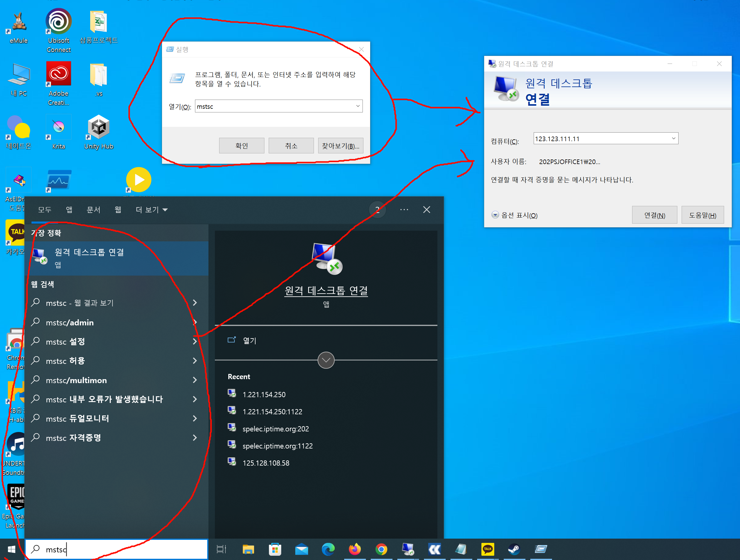This screenshot has width=740, height=560.
Task: Open Microsoft Edge in the taskbar
Action: tap(328, 549)
